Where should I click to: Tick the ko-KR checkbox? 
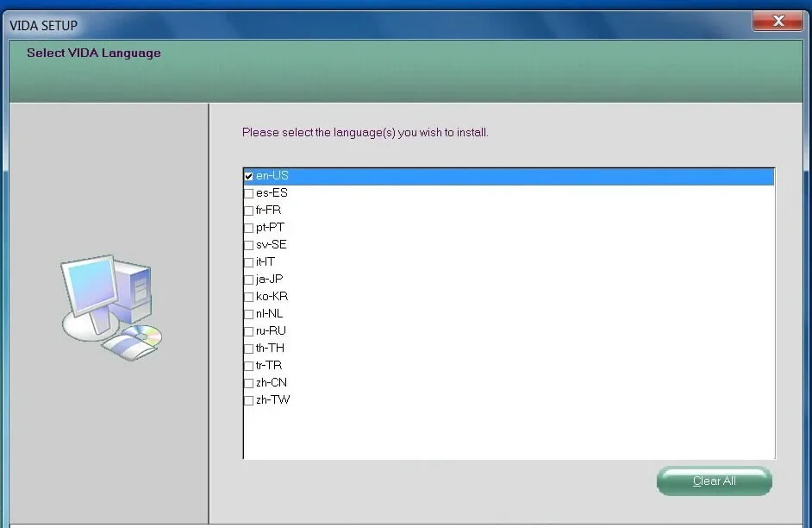[248, 297]
